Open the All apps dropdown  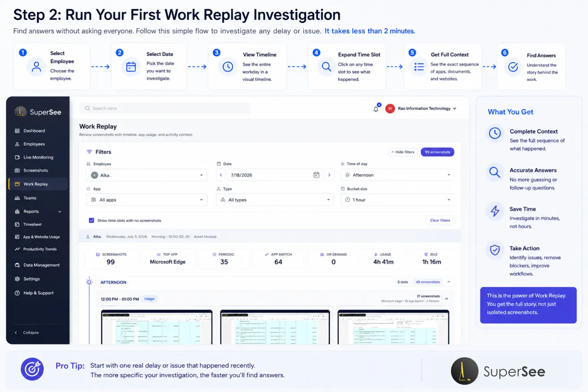147,200
